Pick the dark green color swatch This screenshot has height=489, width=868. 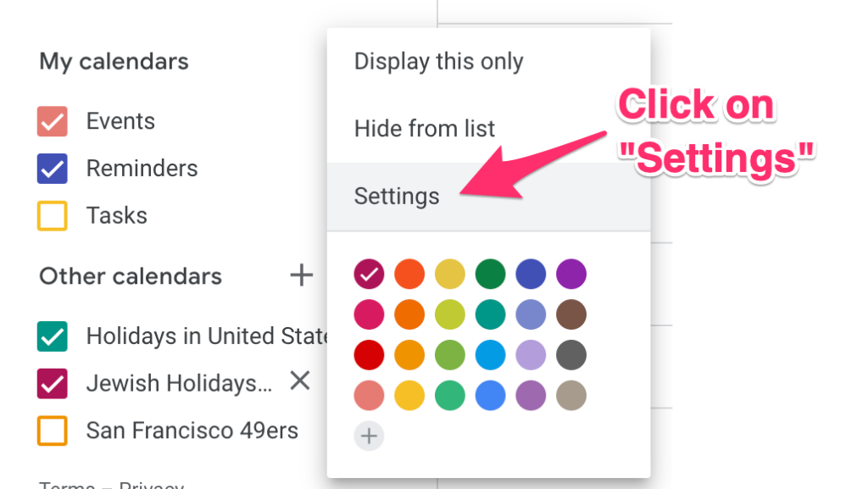(491, 274)
